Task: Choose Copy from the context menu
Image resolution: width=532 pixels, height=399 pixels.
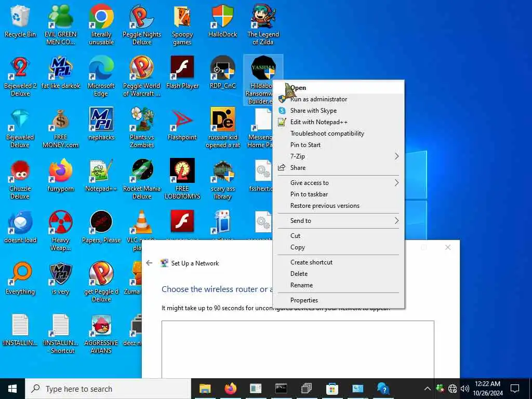Action: pos(338,247)
